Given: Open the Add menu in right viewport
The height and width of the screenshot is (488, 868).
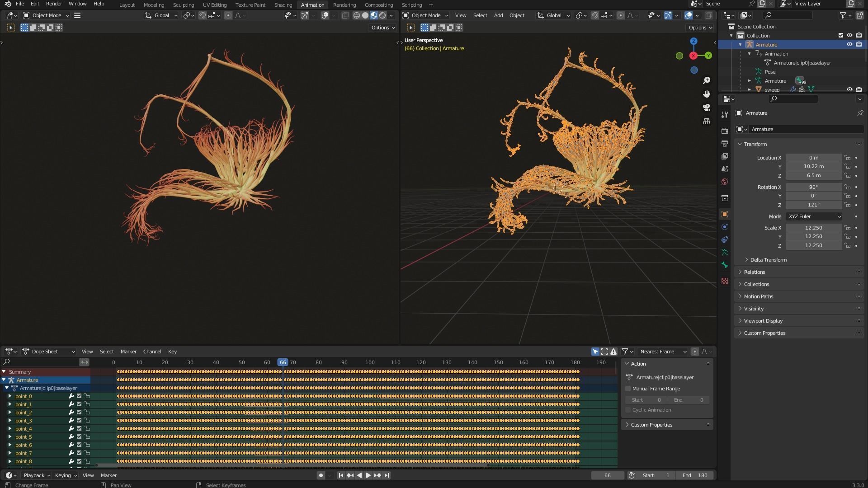Looking at the screenshot, I should [x=498, y=15].
